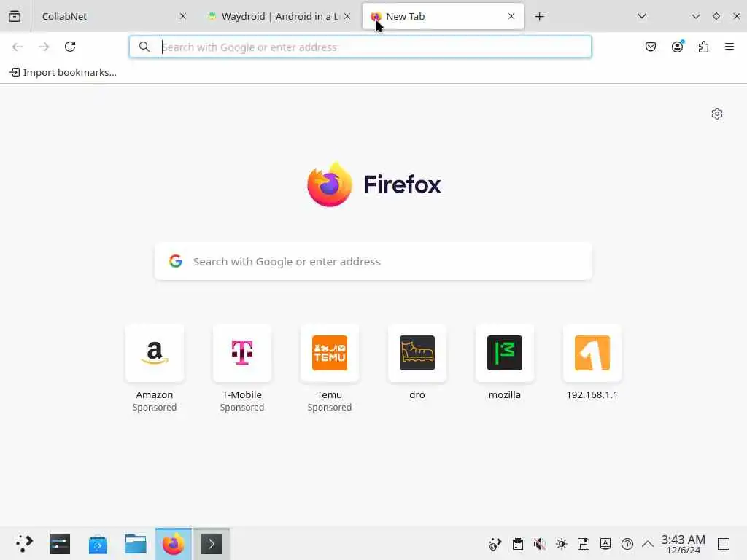
Task: Open disks and devices tray icon
Action: pos(584,544)
